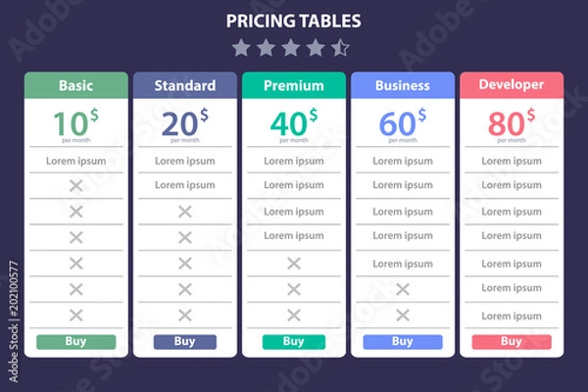
Task: Click the first rating star
Action: tap(241, 48)
